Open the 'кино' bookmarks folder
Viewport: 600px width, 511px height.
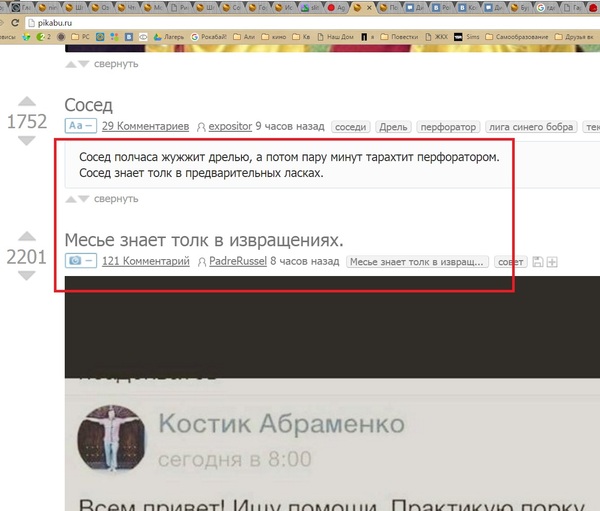[274, 37]
